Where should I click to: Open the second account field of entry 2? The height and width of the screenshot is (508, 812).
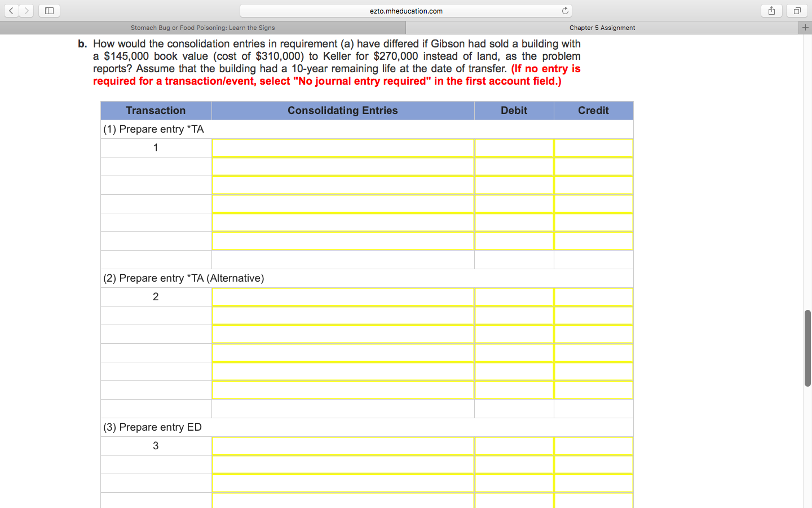[343, 316]
